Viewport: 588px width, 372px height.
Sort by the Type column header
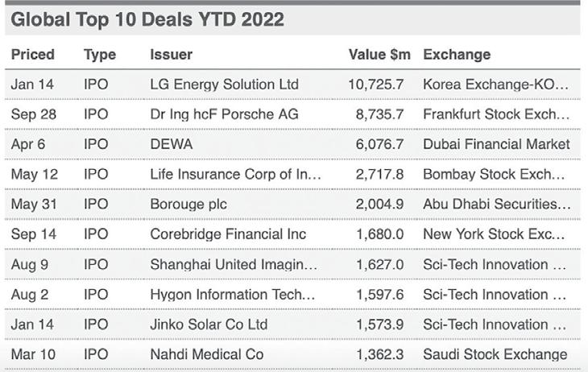pos(100,55)
